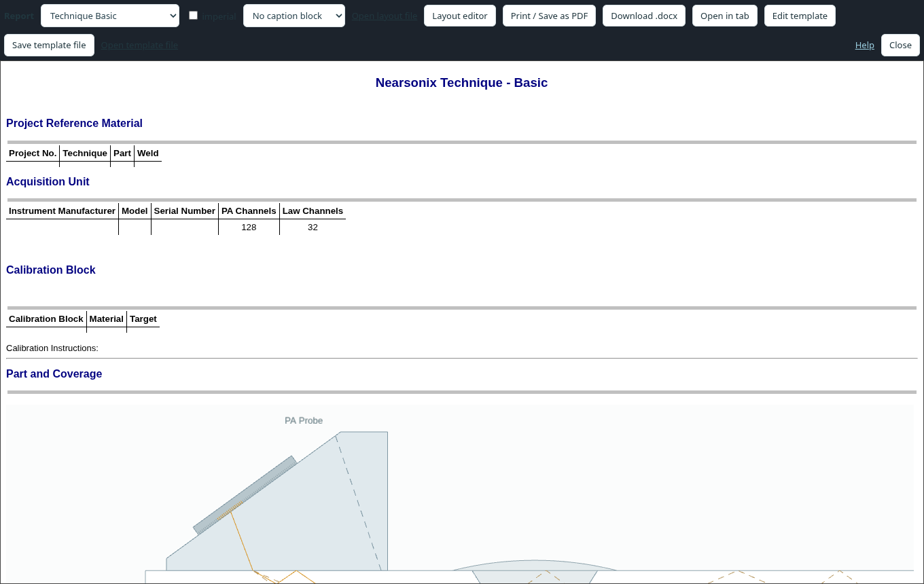Click the Calibration Instructions label
This screenshot has width=924, height=584.
coord(52,348)
